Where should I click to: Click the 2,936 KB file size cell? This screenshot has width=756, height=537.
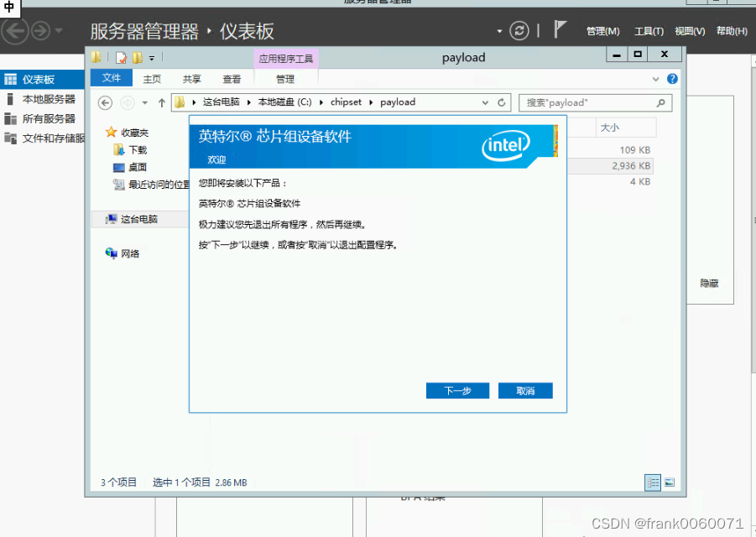click(x=631, y=166)
